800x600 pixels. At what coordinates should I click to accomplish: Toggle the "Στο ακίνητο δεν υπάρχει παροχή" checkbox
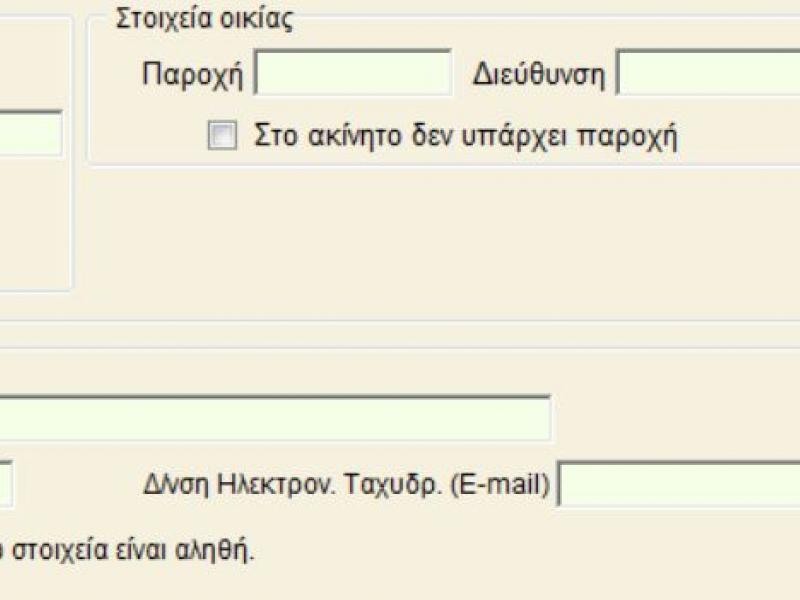point(221,136)
